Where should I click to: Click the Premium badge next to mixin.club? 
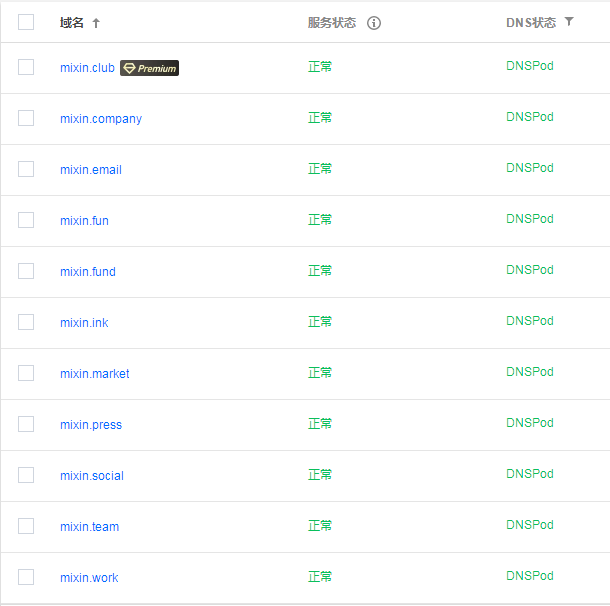(149, 68)
